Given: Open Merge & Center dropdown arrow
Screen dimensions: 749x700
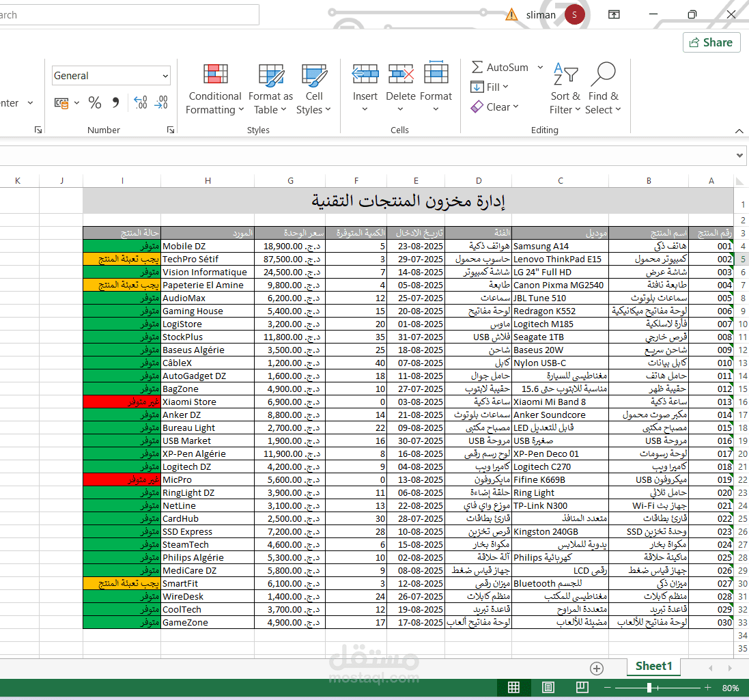Looking at the screenshot, I should pyautogui.click(x=31, y=102).
